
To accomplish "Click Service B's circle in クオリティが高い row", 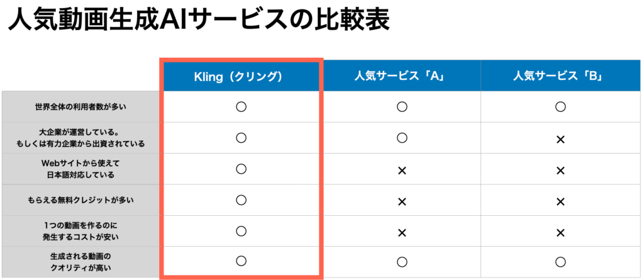I will [x=560, y=262].
